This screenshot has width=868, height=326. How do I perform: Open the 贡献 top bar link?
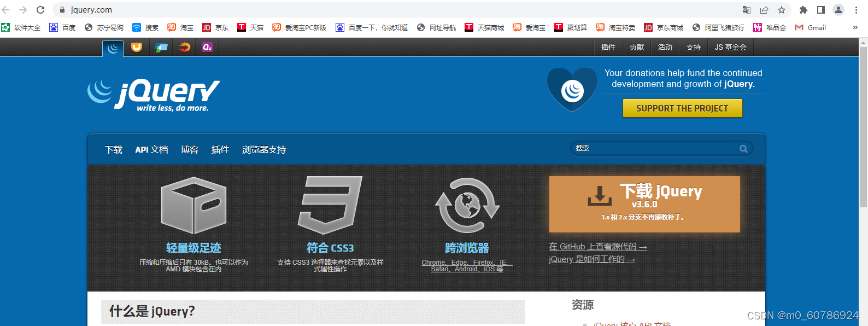(637, 47)
